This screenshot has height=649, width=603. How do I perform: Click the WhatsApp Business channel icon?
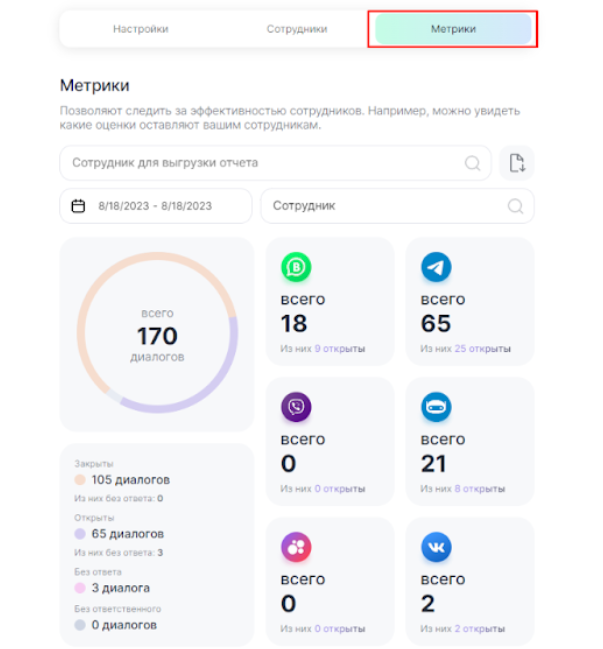click(x=296, y=267)
